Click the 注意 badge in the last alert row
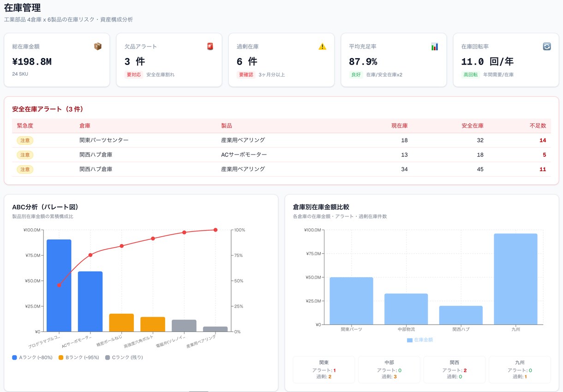 (25, 169)
